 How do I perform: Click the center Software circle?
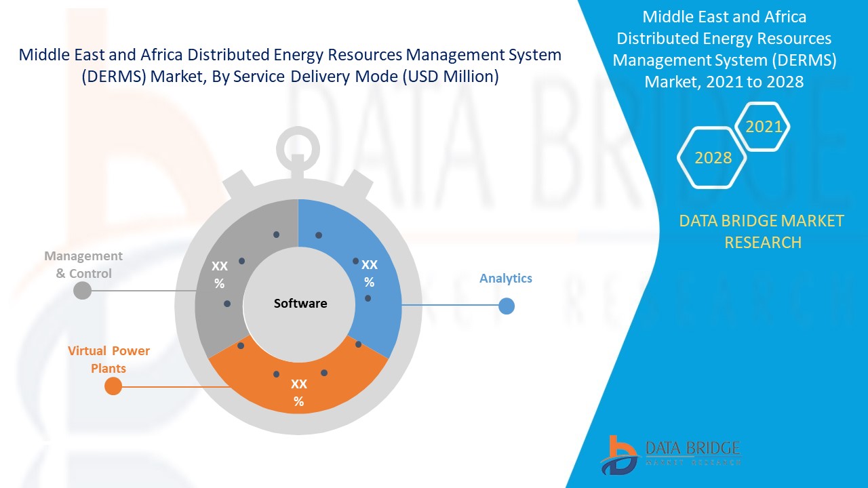click(300, 304)
